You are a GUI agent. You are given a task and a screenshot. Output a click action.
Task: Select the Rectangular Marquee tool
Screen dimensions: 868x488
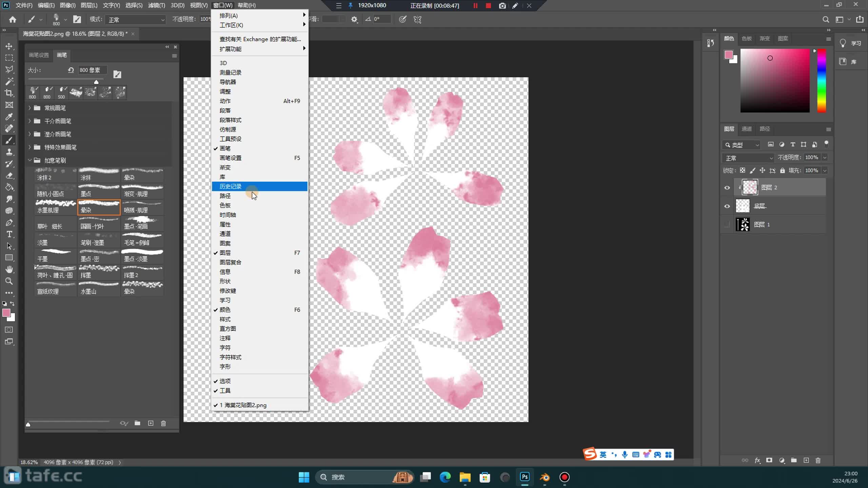pos(9,58)
